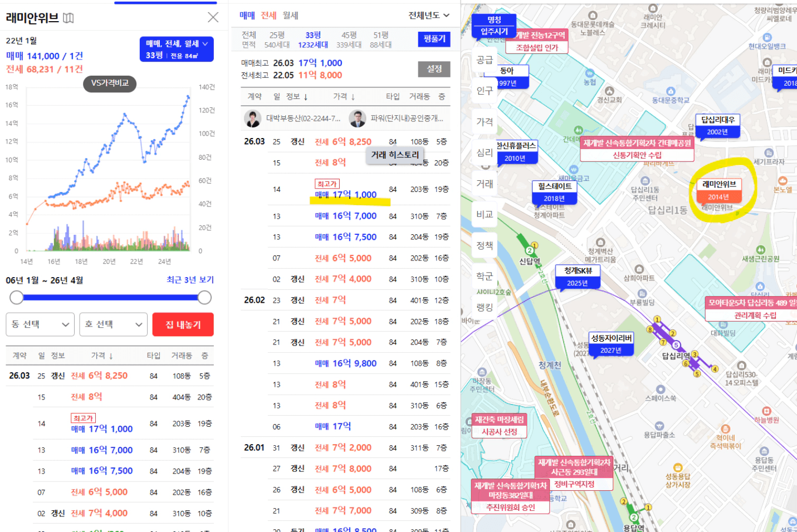Viewport: 797px width, 532px height.
Task: Click the 한신휴플러스 2010년 map marker
Action: pyautogui.click(x=516, y=152)
